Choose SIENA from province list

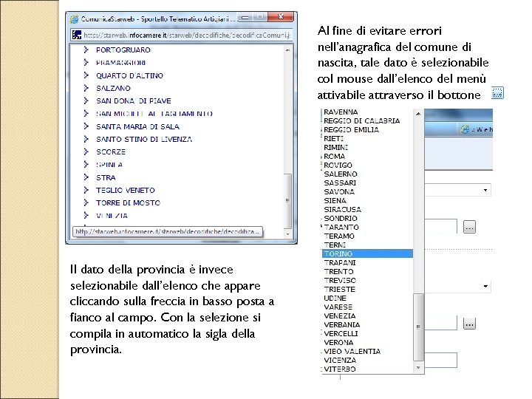335,200
